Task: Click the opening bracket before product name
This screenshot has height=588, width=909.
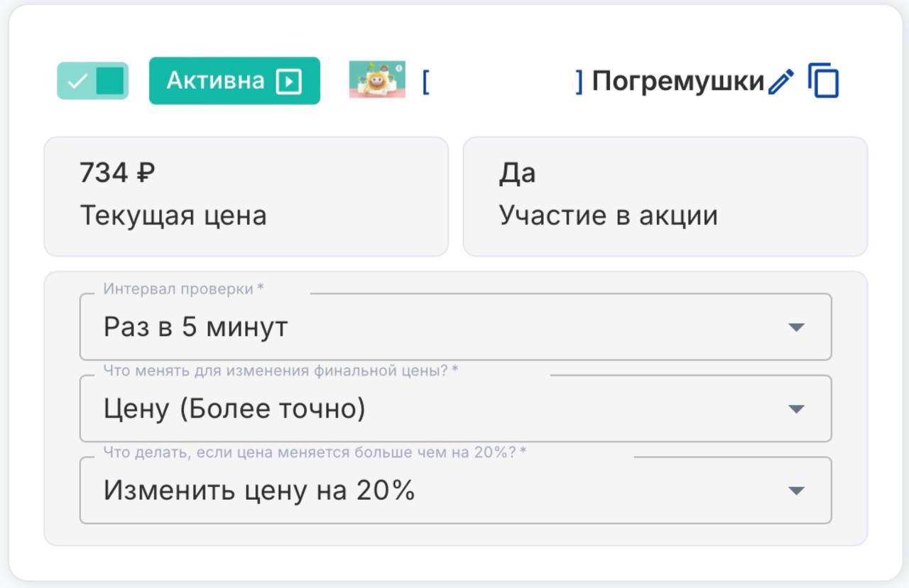Action: click(x=425, y=82)
